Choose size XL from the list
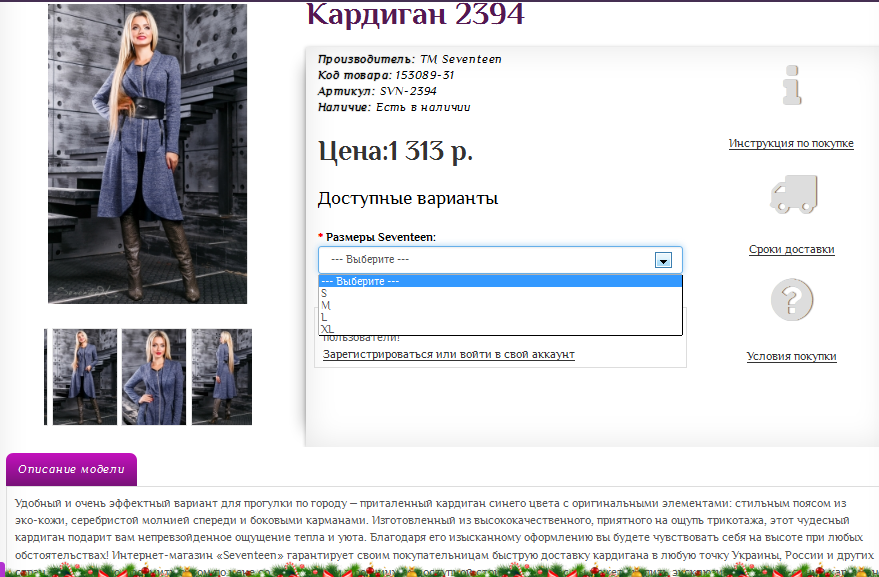This screenshot has width=879, height=577. pyautogui.click(x=501, y=329)
